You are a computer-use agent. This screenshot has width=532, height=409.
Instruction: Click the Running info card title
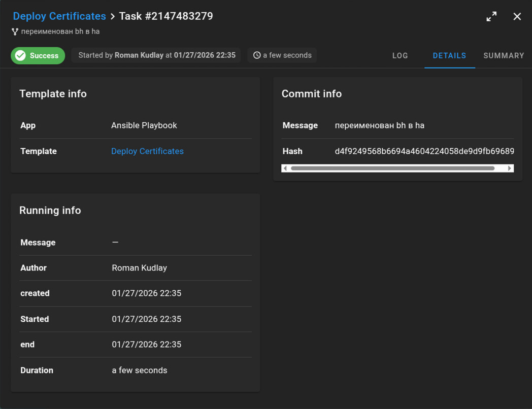(x=50, y=211)
